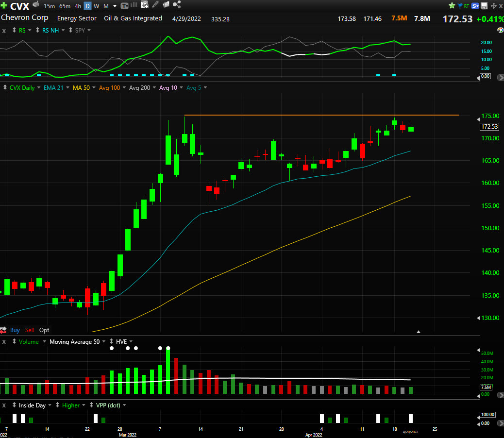The image size is (504, 438).
Task: Open the Inside Day dropdown
Action: [x=50, y=405]
